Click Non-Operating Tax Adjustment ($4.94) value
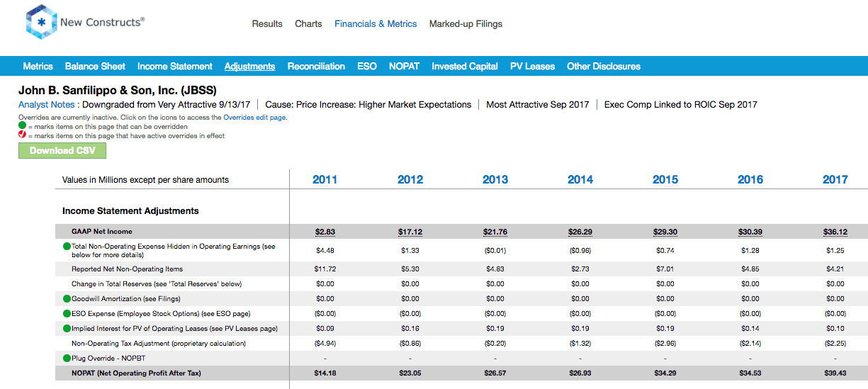 coord(325,344)
